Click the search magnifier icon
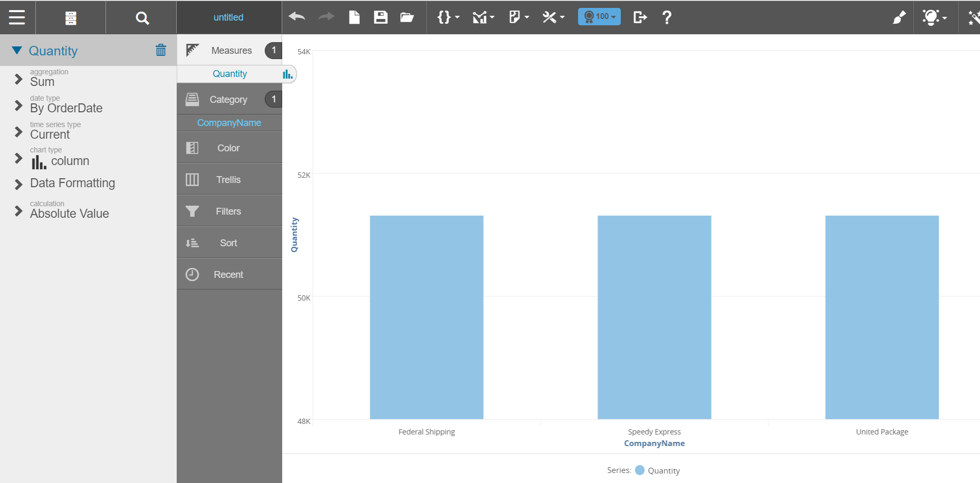 click(142, 18)
